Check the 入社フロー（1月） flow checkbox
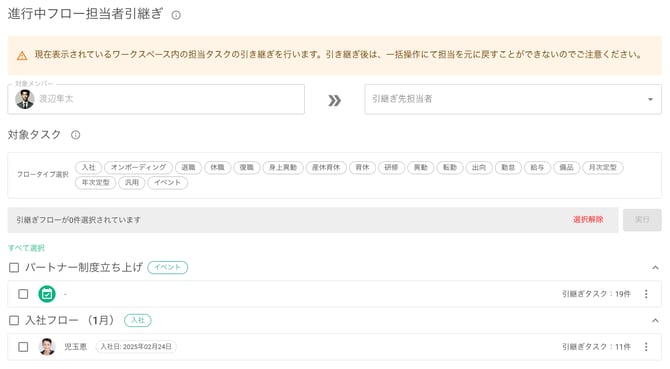This screenshot has height=369, width=670. click(x=14, y=320)
